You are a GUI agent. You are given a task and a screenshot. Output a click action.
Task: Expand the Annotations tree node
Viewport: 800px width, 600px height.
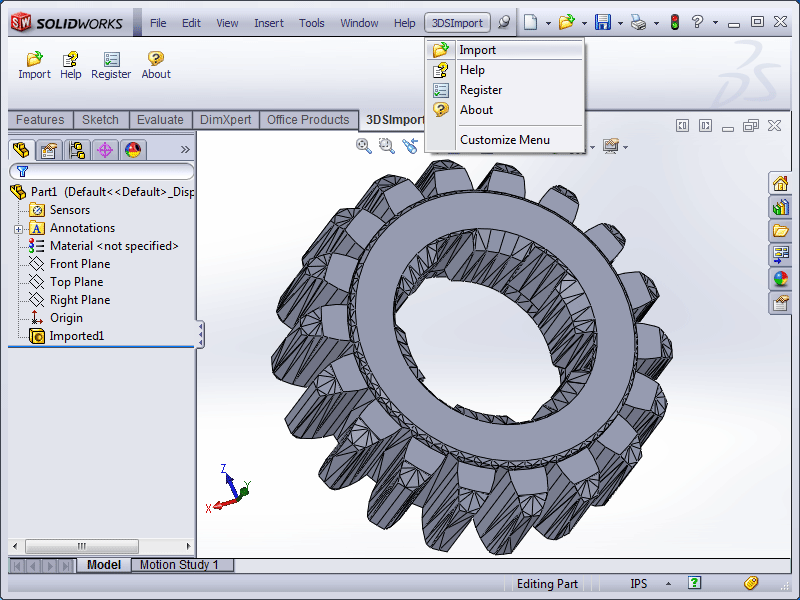coord(20,227)
